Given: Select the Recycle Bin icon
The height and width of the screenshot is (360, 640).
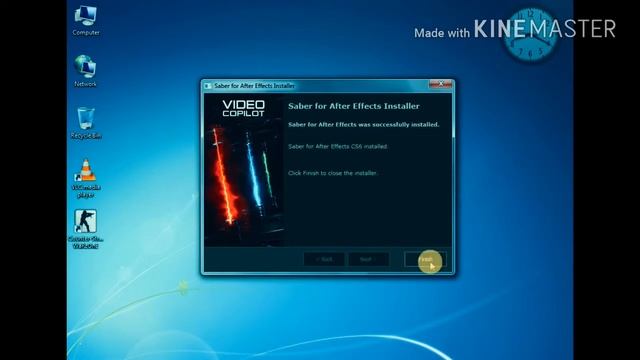Looking at the screenshot, I should point(86,123).
